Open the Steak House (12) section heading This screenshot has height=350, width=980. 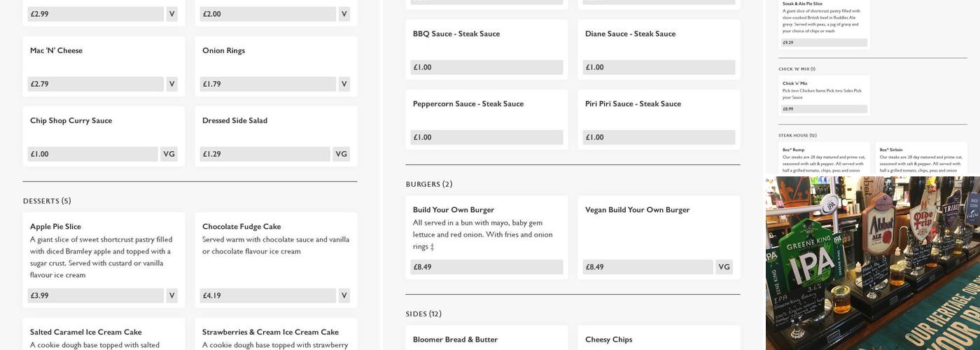[797, 135]
